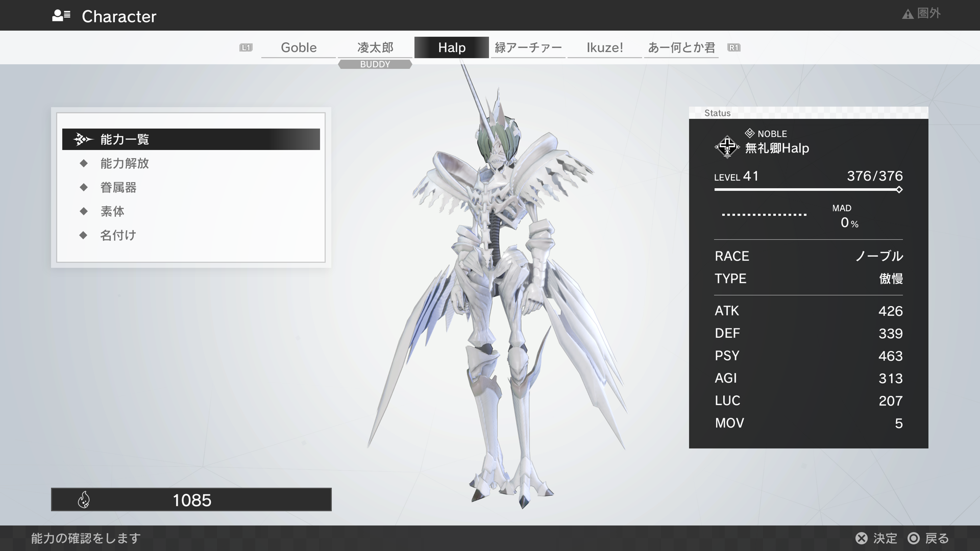Select the あー何とか君 character tab
980x551 pixels.
click(681, 47)
